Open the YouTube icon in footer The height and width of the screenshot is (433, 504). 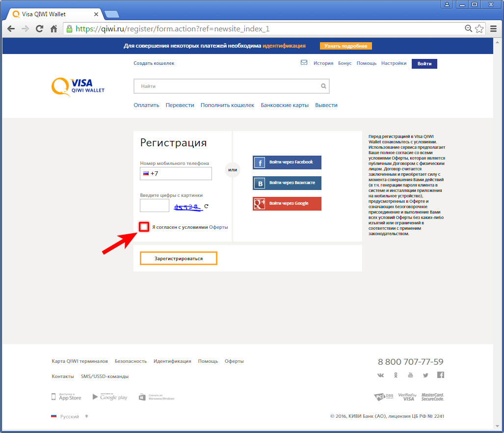[x=410, y=375]
